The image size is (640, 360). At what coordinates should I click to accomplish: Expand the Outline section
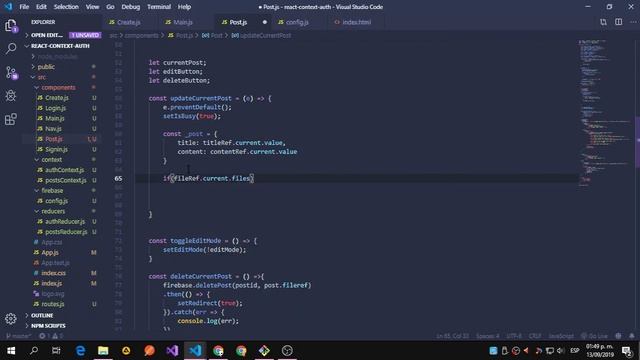coord(42,316)
